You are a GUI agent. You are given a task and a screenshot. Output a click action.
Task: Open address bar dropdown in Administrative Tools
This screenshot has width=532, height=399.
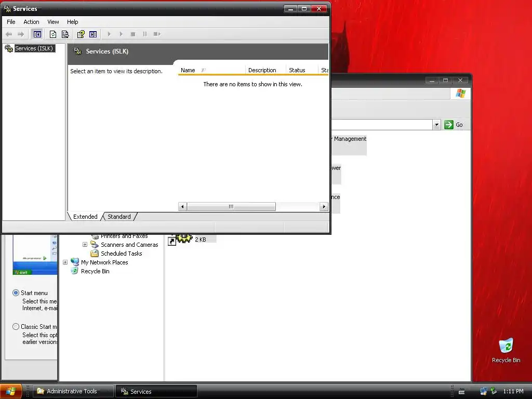point(436,125)
